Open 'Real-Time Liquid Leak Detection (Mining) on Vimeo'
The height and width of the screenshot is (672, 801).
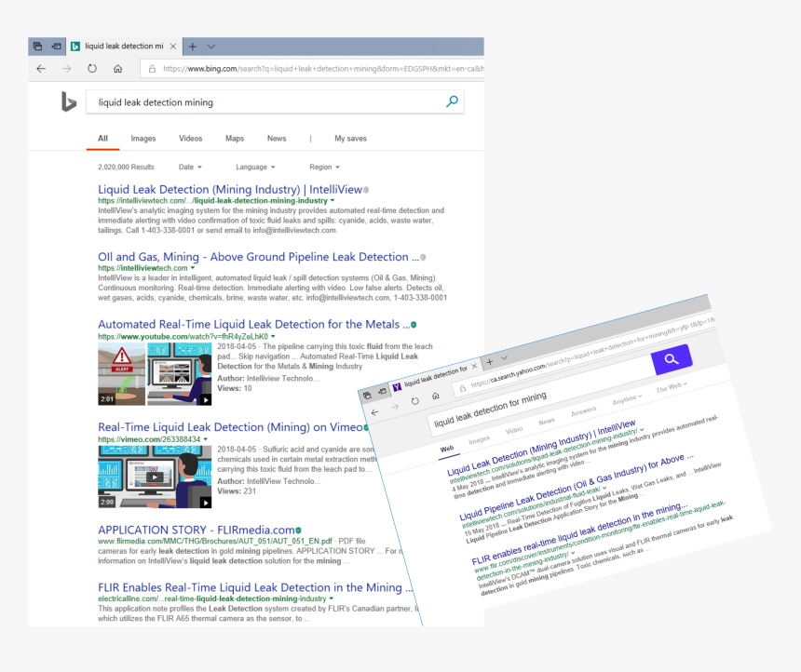click(x=230, y=427)
